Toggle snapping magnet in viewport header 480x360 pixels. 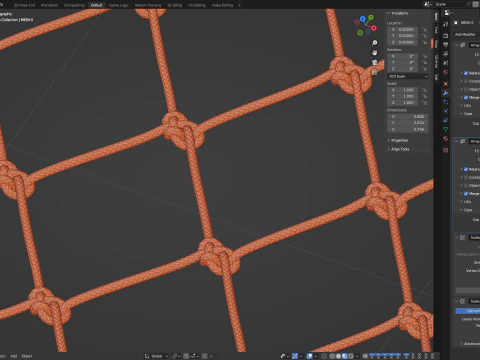186,356
